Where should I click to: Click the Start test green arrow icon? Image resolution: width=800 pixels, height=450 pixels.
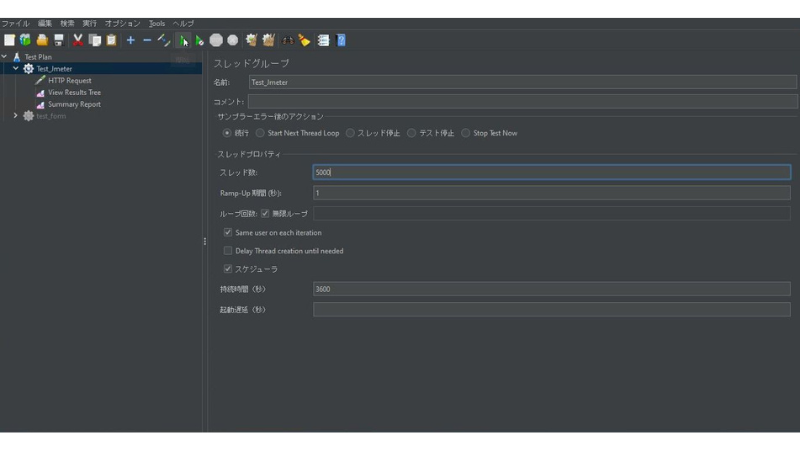point(183,40)
